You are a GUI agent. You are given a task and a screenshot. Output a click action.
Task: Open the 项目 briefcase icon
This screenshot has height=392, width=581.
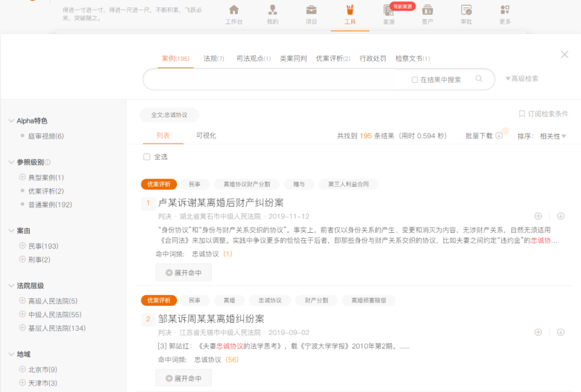[x=311, y=10]
